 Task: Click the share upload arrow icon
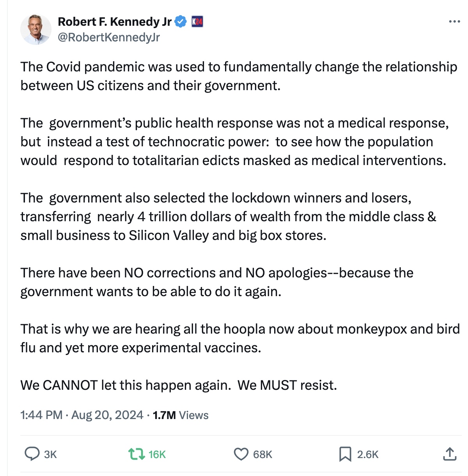[450, 454]
